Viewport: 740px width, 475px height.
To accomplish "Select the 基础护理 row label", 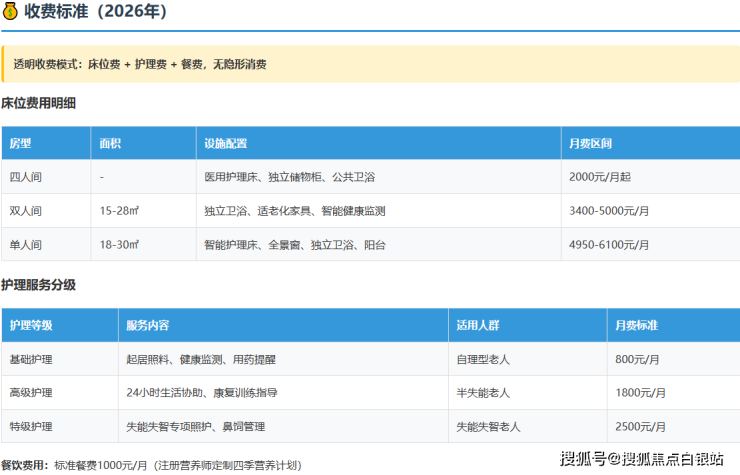I will [x=31, y=359].
